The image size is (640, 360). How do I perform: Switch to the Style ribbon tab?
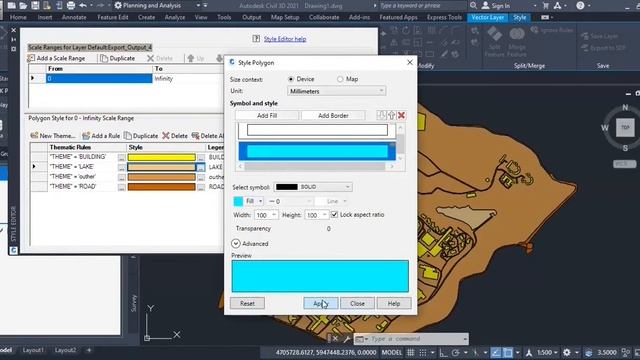click(x=520, y=17)
